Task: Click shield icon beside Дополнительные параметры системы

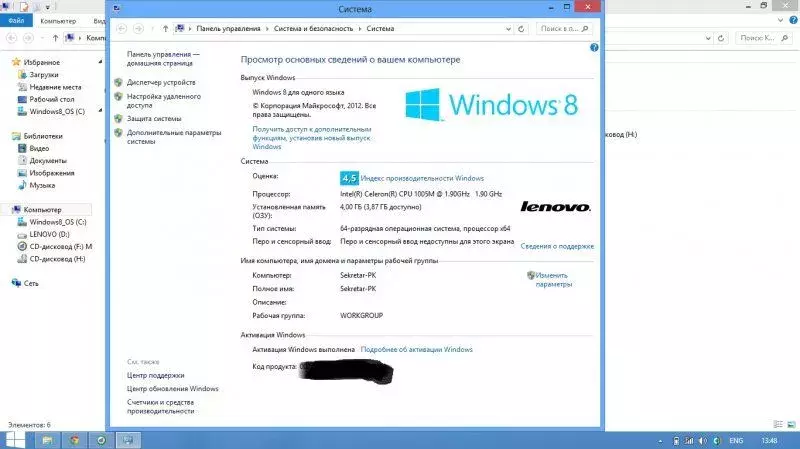Action: 118,133
